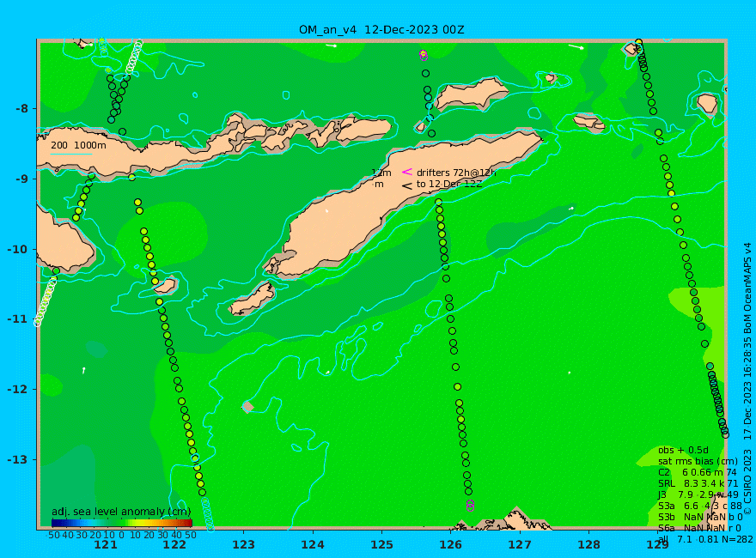
Task: Click the longitude tick label 127
Action: pos(520,545)
